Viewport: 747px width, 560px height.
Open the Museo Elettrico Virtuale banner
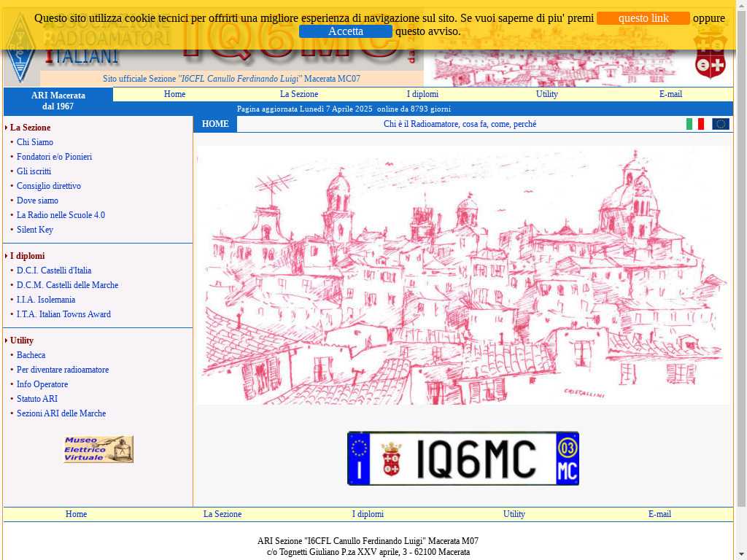click(98, 449)
